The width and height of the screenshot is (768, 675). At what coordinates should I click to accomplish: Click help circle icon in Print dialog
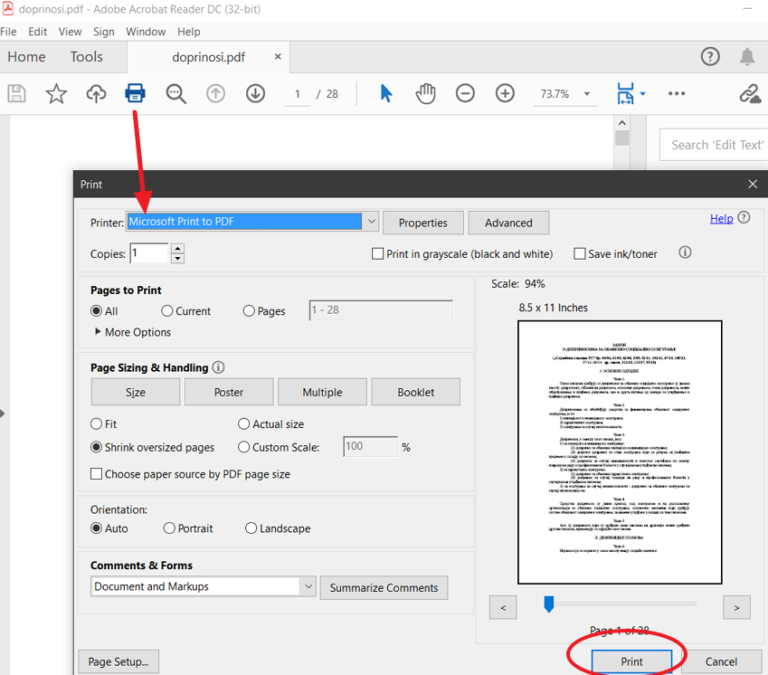[744, 217]
